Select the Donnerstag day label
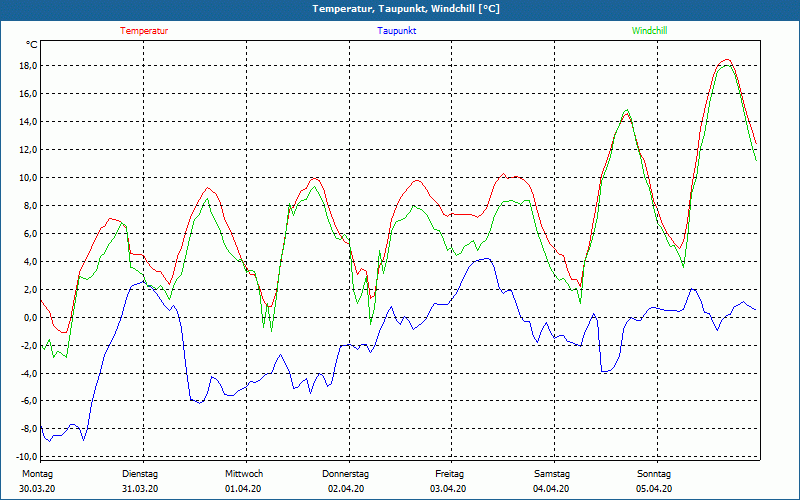The height and width of the screenshot is (500, 800). [x=346, y=474]
